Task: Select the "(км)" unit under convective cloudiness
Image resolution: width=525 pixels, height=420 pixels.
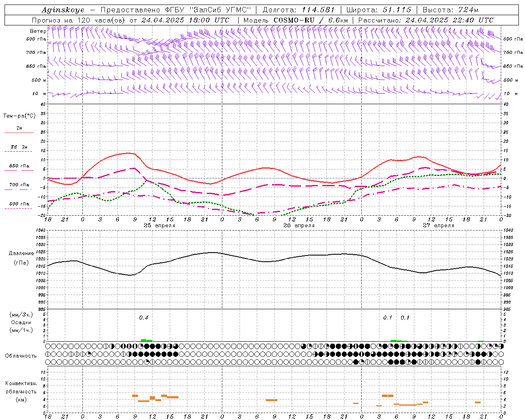Action: 21,399
